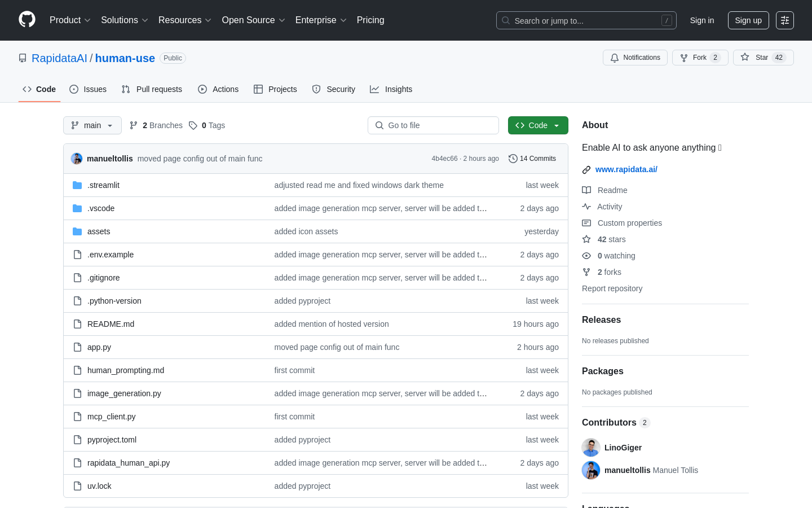Screen dimensions: 812x508
Task: Click the branch icon next to Branches
Action: [134, 125]
